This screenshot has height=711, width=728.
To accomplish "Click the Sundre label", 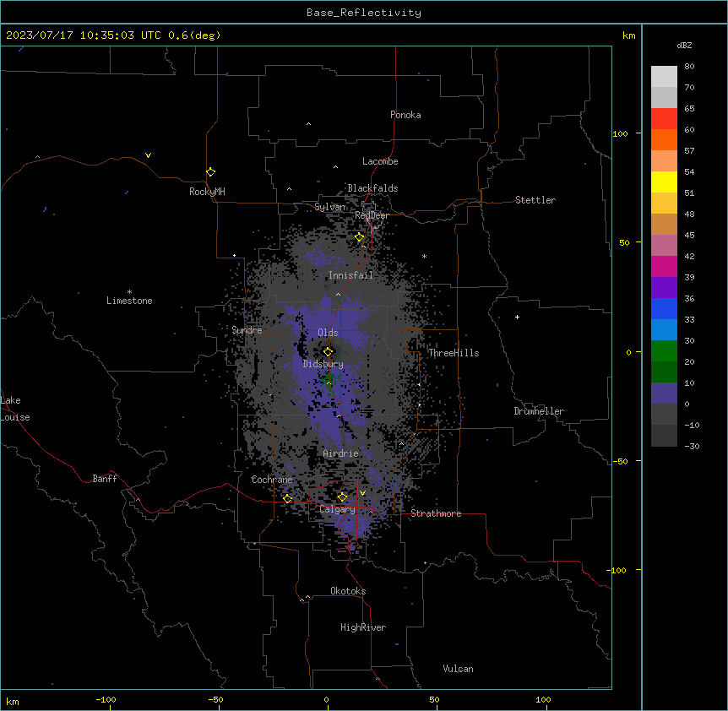I will 247,330.
